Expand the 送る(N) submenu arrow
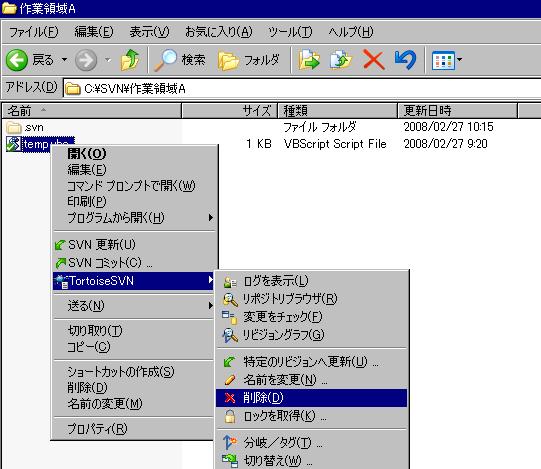 (210, 306)
